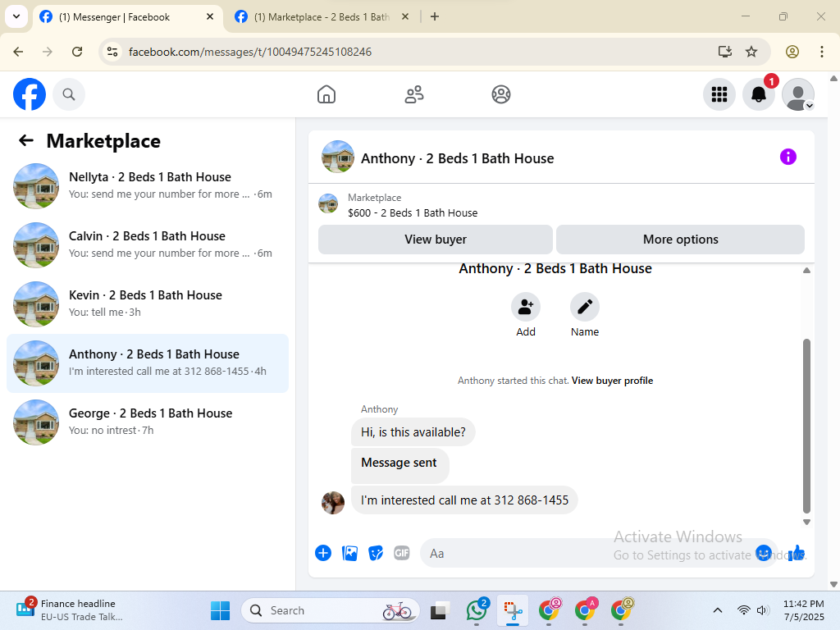Screen dimensions: 840x630
Task: Choose a GIF icon
Action: [x=402, y=553]
